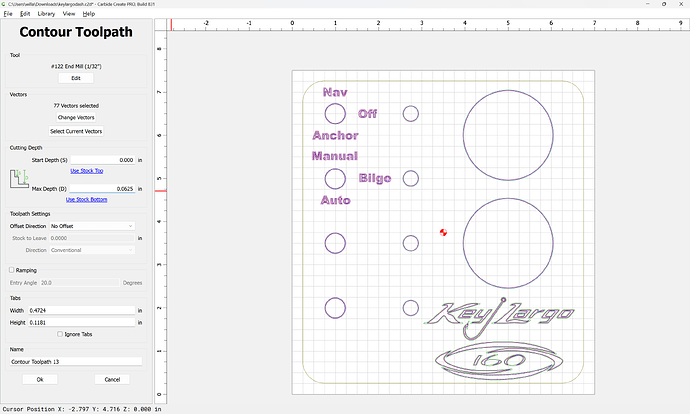Screen dimensions: 690x414
Task: Select the Manual text vector
Action: click(335, 156)
